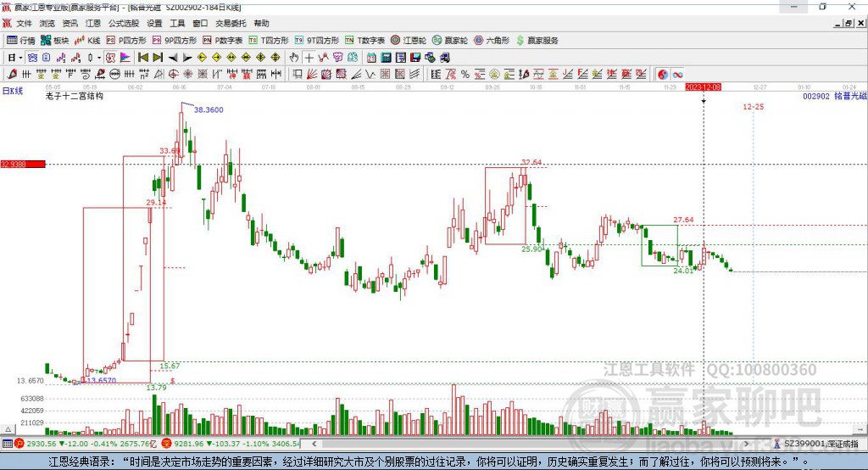
Task: Click the 12-25 projected date label
Action: click(753, 106)
